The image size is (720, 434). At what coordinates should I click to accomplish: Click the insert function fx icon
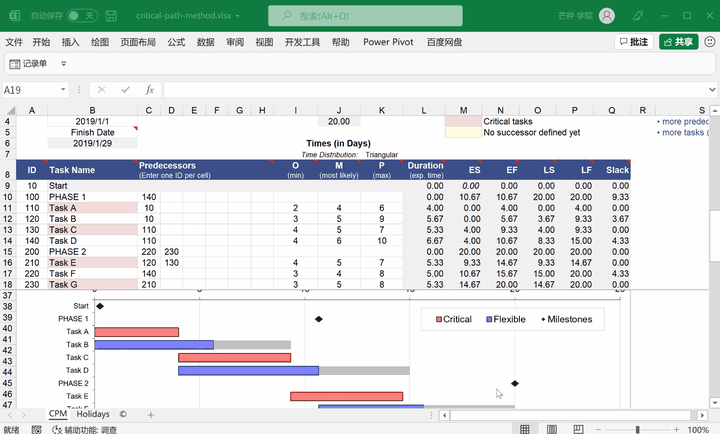click(x=150, y=90)
